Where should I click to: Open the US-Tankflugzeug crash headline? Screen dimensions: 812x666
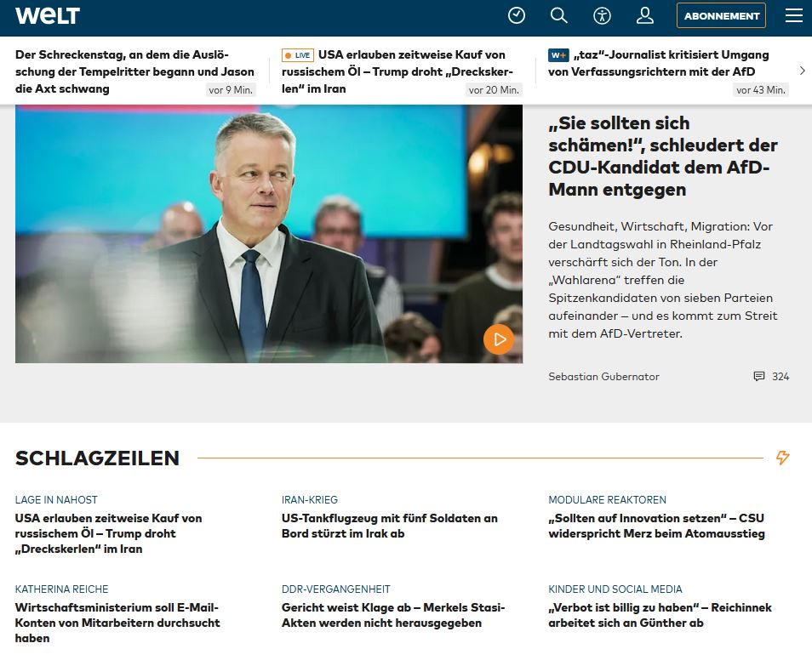tap(390, 526)
